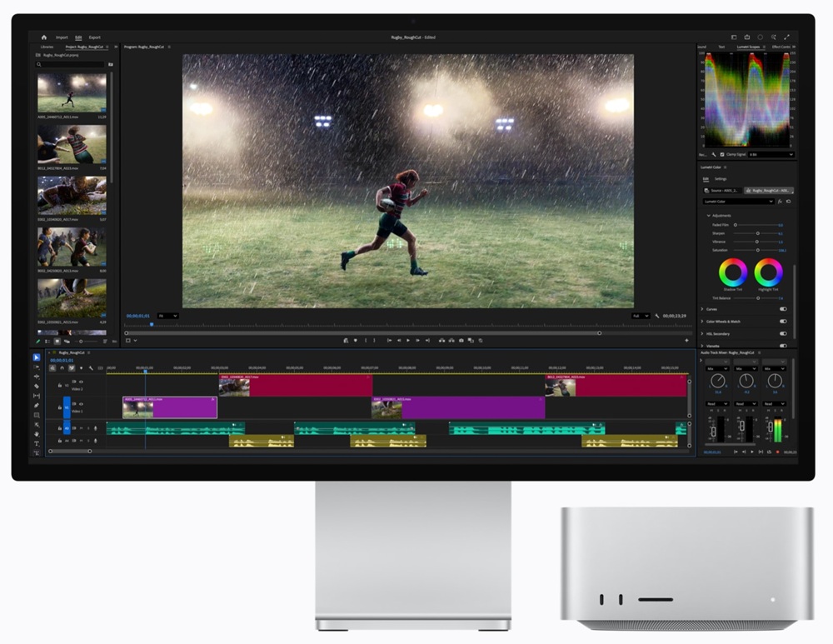Click the Highlight Tint color wheel

pos(768,272)
